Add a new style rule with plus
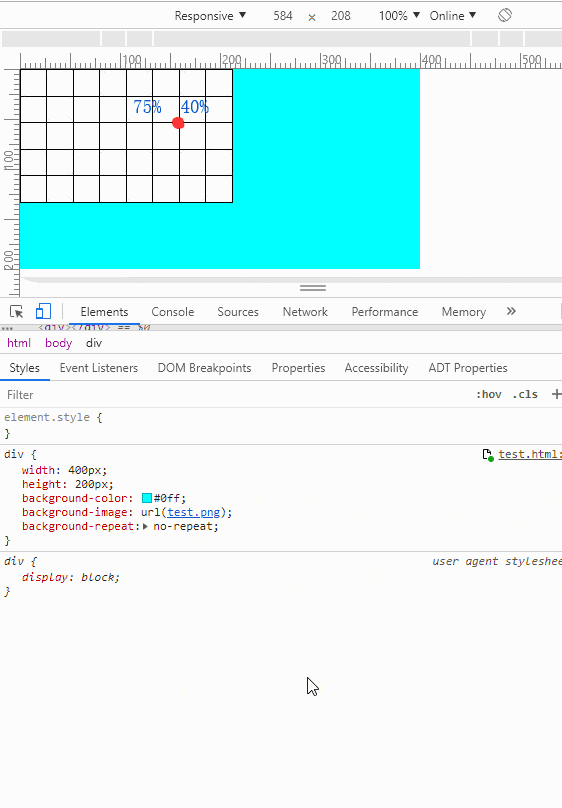 coord(556,394)
